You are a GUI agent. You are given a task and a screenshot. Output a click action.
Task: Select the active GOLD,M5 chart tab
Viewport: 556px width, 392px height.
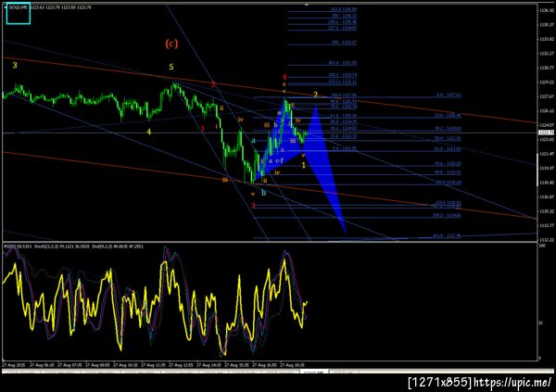point(314,373)
